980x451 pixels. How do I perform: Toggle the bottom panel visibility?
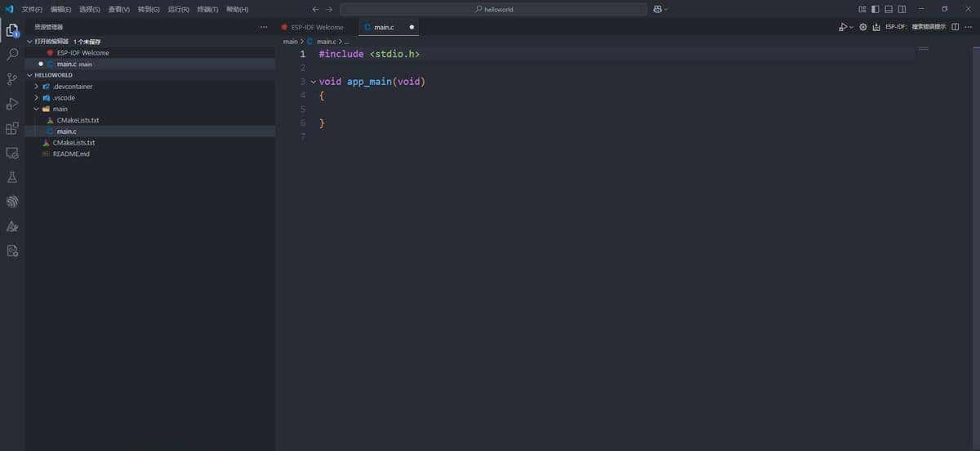click(889, 9)
